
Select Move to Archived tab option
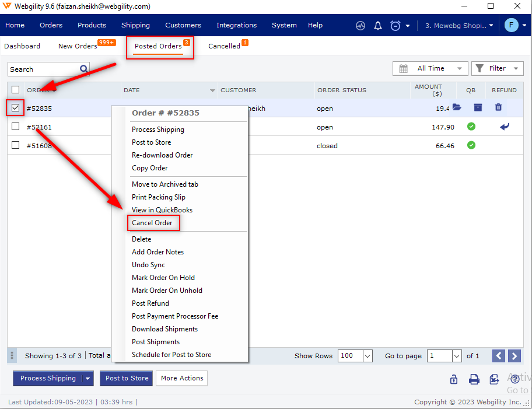pyautogui.click(x=165, y=184)
